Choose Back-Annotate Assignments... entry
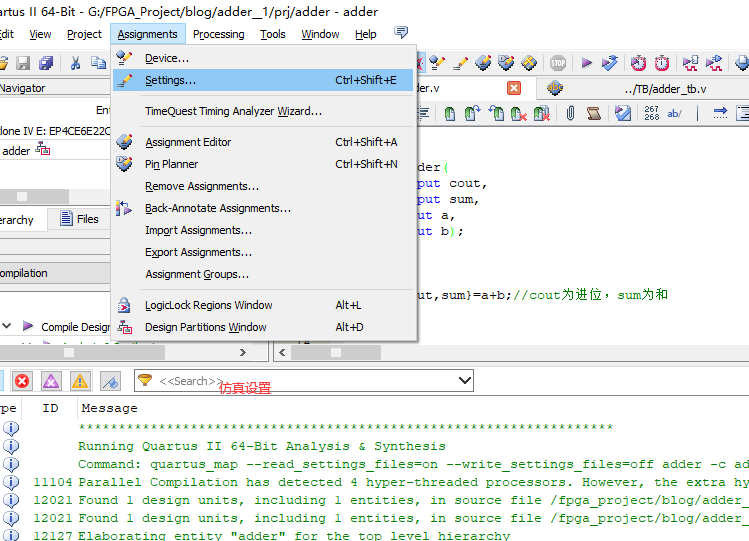Image resolution: width=749 pixels, height=541 pixels. [263, 208]
